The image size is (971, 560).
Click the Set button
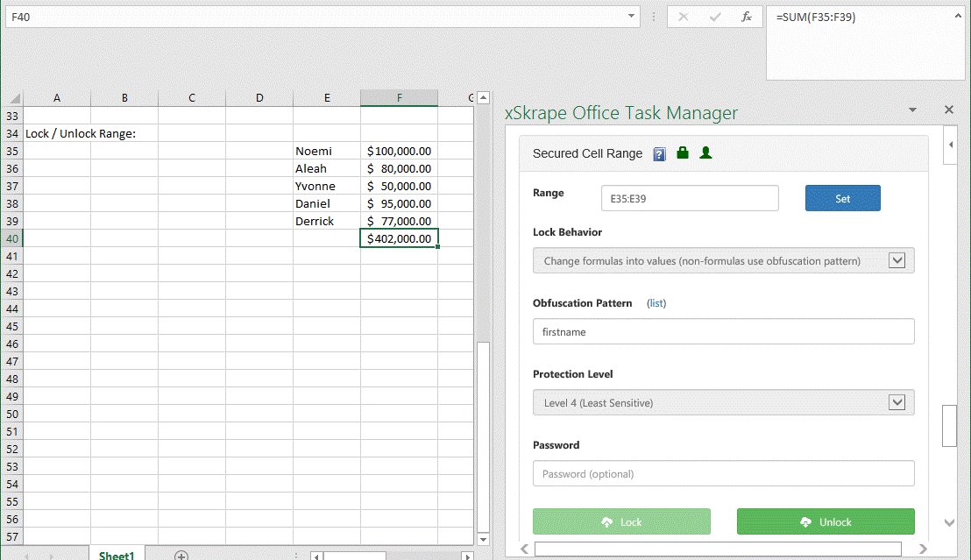click(842, 198)
